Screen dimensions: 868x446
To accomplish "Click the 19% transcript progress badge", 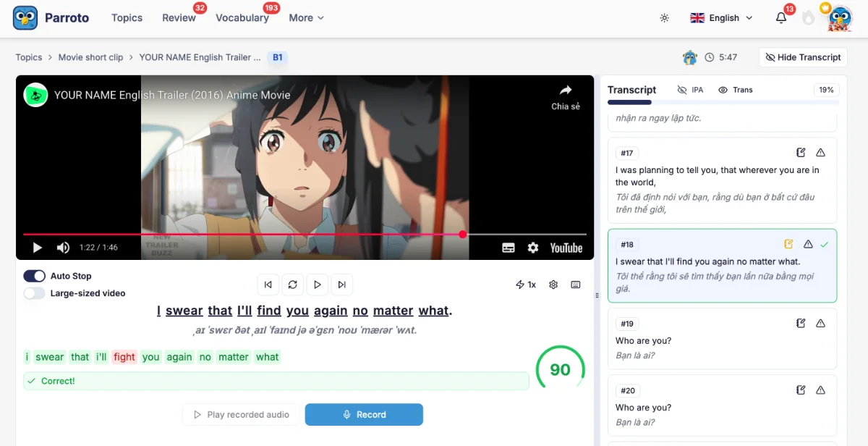I will click(826, 89).
